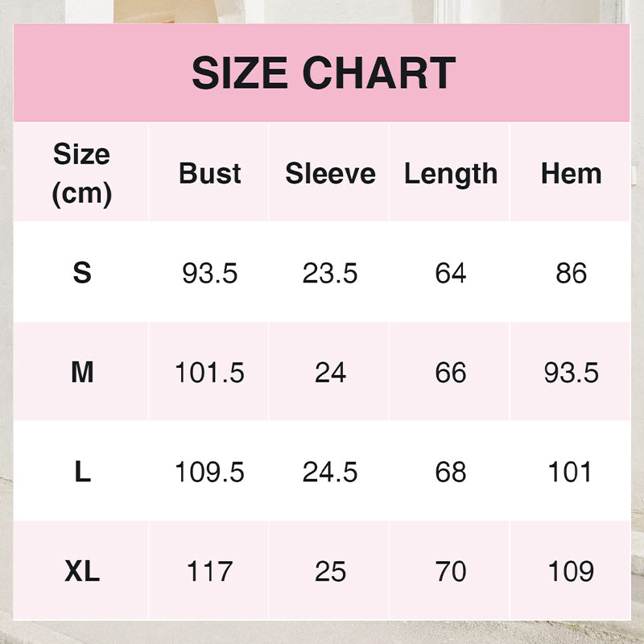Screen dimensions: 644x644
Task: Select the M size row label
Action: point(81,373)
